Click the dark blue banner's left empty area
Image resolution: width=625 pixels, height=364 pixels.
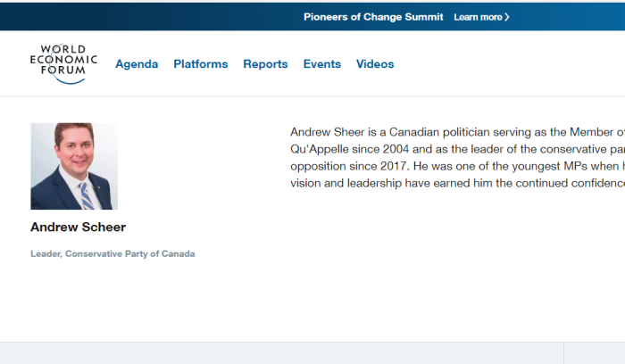[147, 17]
